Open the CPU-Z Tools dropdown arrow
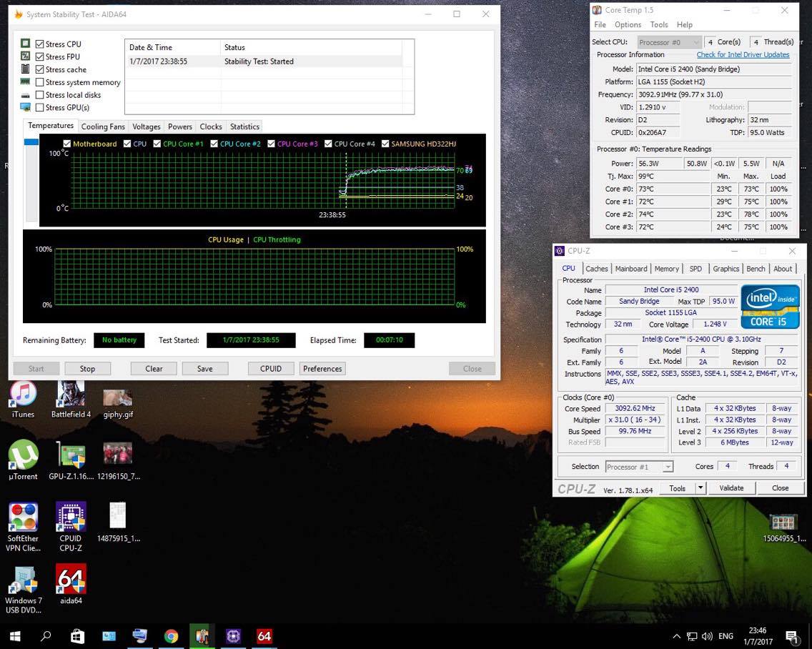 [700, 488]
